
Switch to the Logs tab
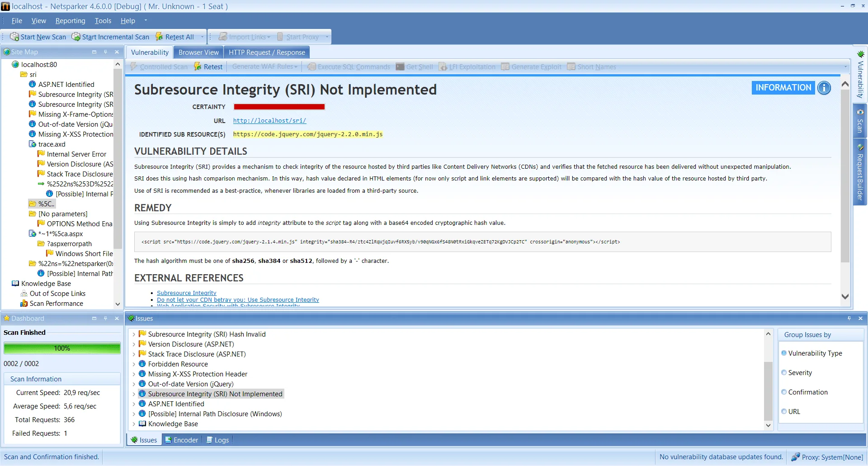[217, 440]
